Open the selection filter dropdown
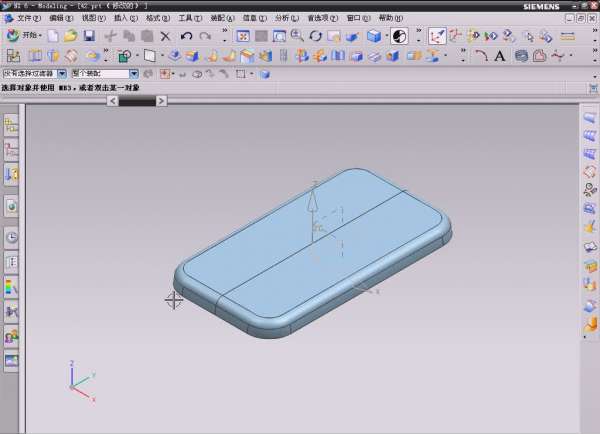 62,74
